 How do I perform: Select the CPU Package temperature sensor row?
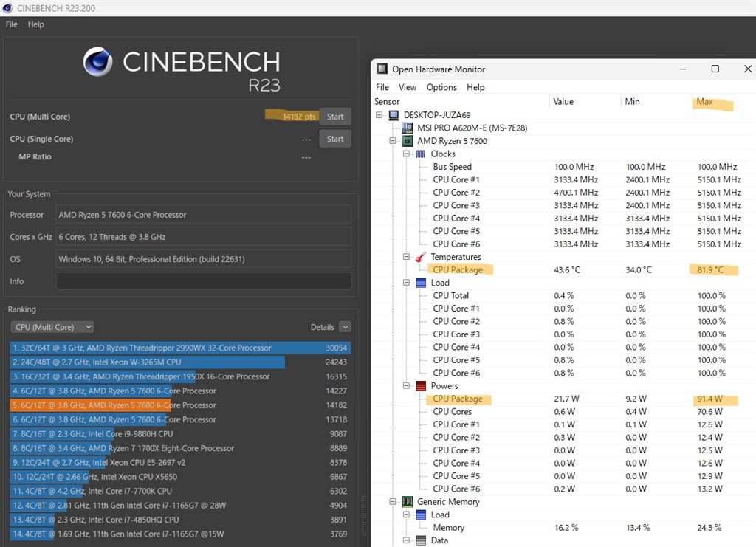[x=564, y=270]
